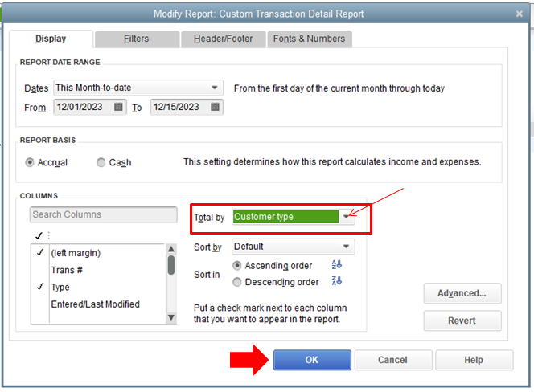
Task: Click scroll down arrow in columns list
Action: coord(171,318)
